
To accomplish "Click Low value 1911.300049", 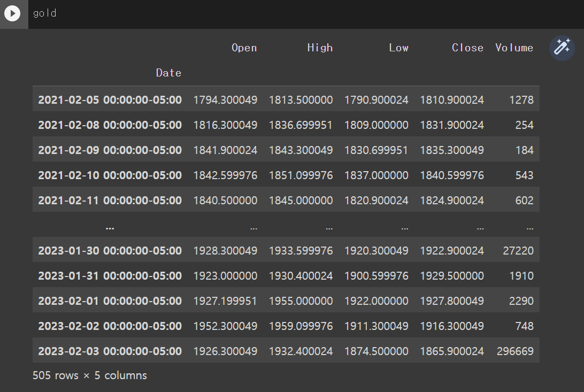I will coord(376,326).
